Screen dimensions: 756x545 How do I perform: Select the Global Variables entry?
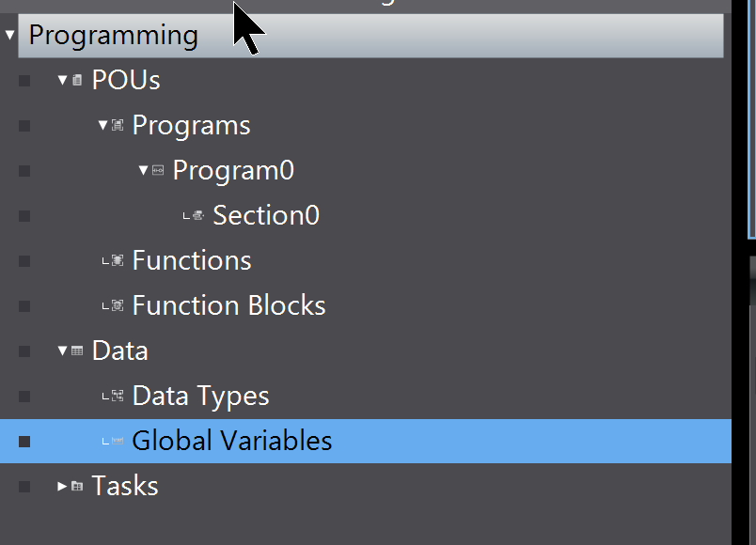[366, 441]
